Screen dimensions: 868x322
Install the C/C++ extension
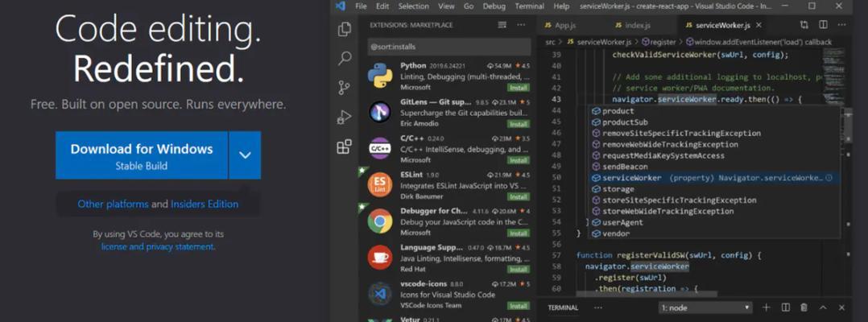tap(519, 160)
